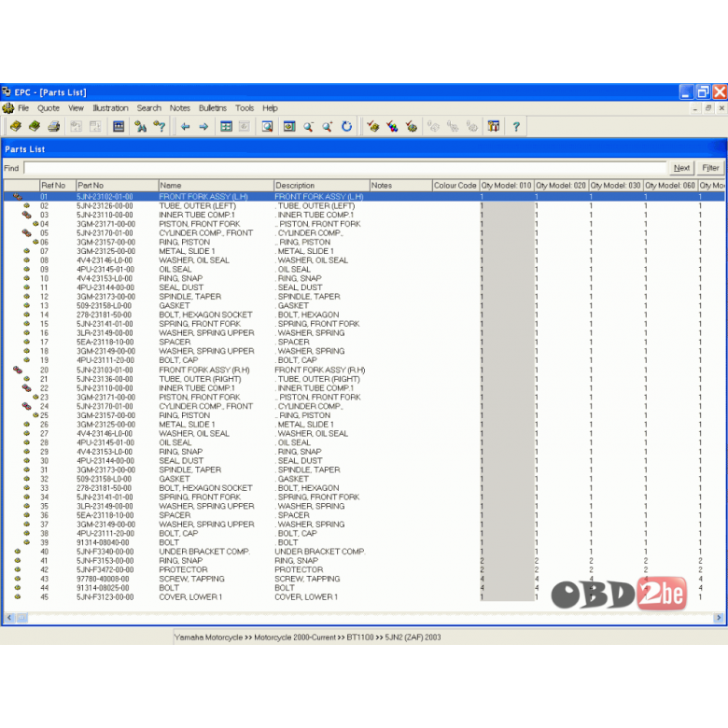Open the Quote menu
728x728 pixels.
49,108
